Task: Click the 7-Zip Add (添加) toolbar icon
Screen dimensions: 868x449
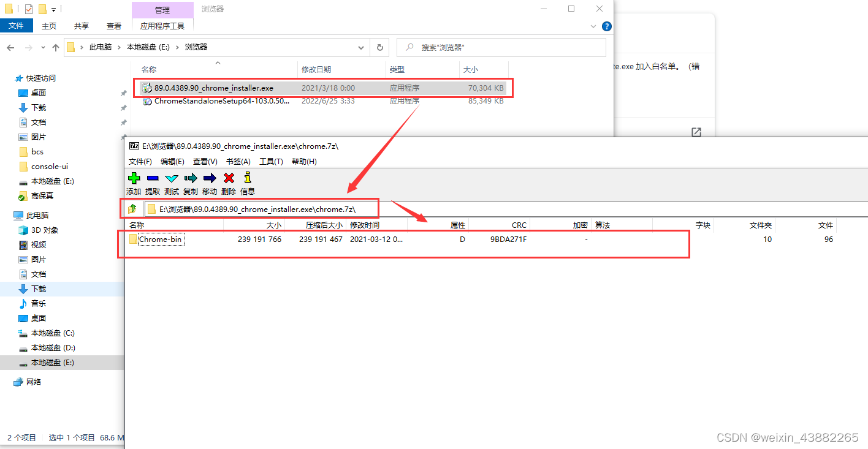Action: 134,178
